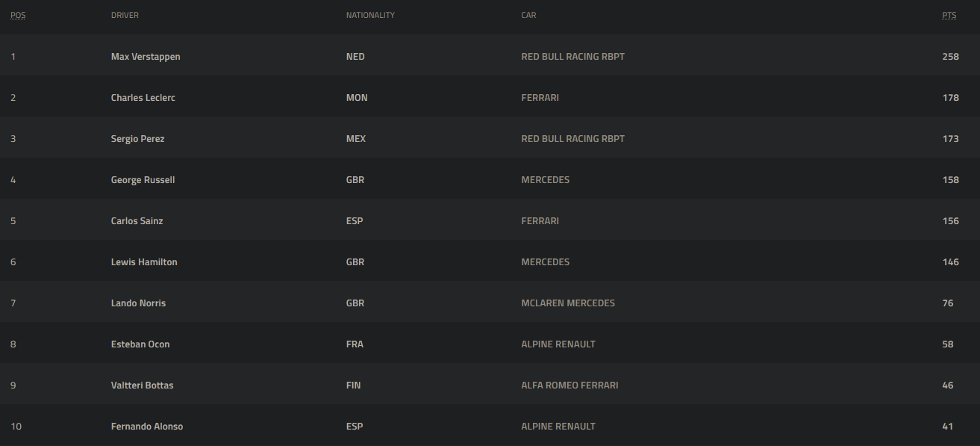Click the CAR column header

tap(528, 15)
